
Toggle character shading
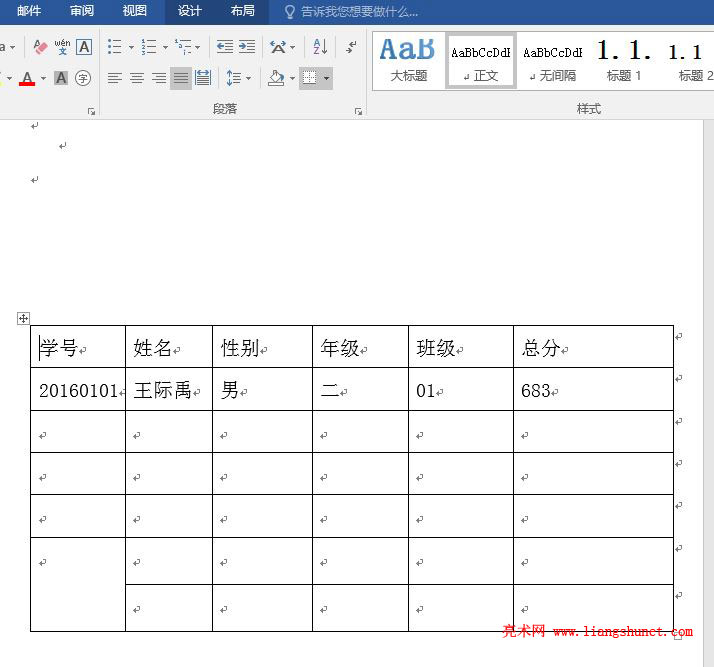61,78
